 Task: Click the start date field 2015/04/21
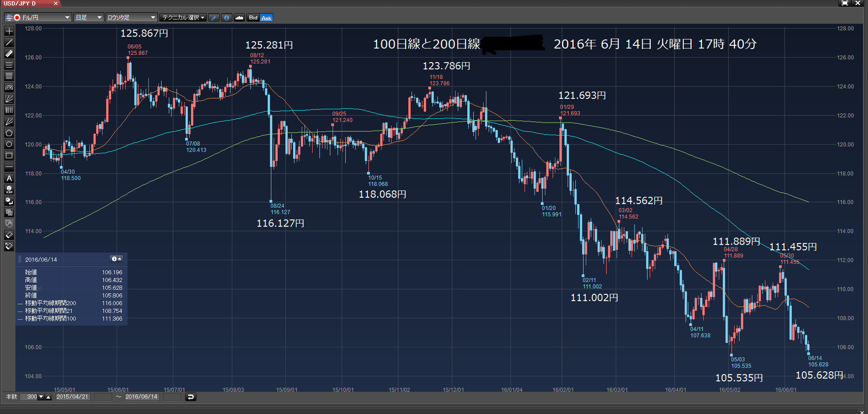[x=73, y=397]
